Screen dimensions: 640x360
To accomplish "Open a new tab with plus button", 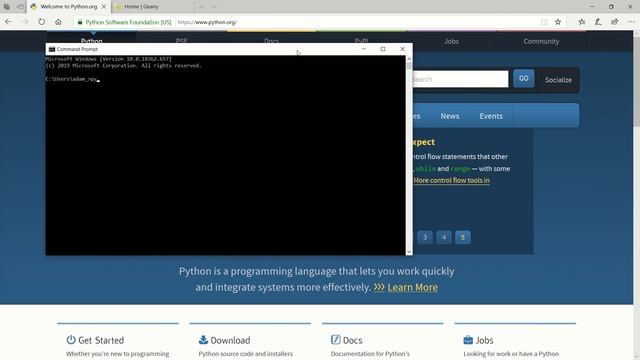I will point(201,7).
